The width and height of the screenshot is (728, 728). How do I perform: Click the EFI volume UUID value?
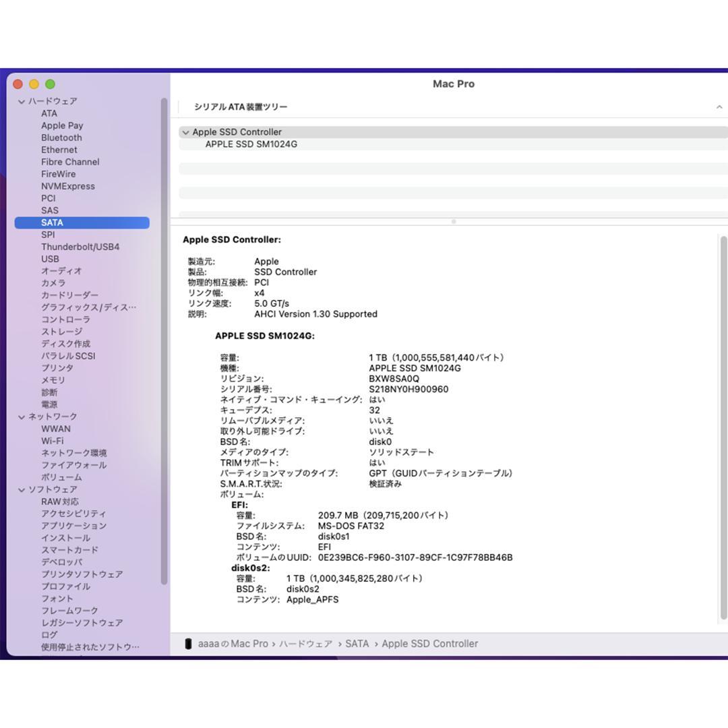[415, 557]
